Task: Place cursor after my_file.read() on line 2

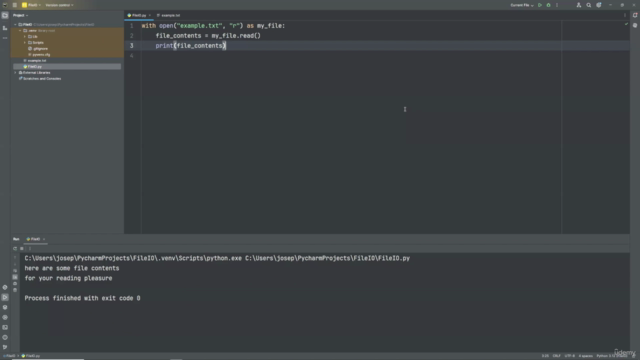Action: click(x=261, y=36)
